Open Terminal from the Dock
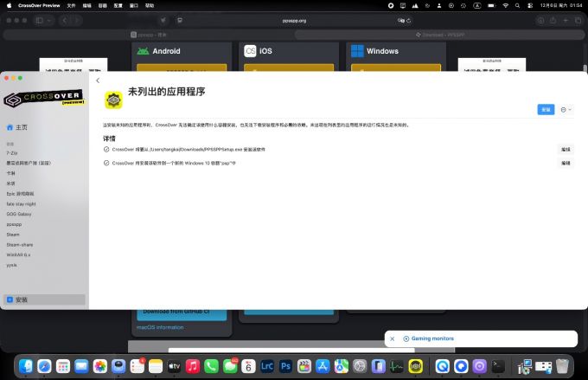The height and width of the screenshot is (380, 588). pos(498,366)
